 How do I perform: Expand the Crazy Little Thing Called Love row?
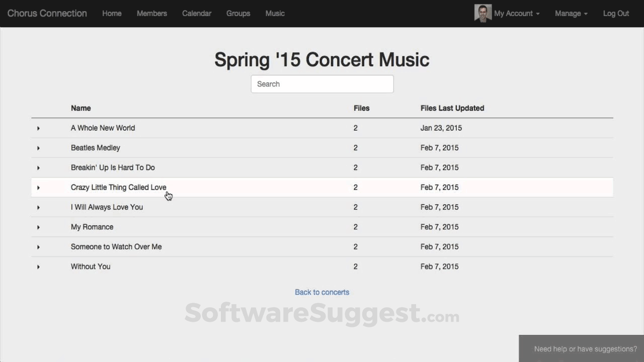[38, 188]
